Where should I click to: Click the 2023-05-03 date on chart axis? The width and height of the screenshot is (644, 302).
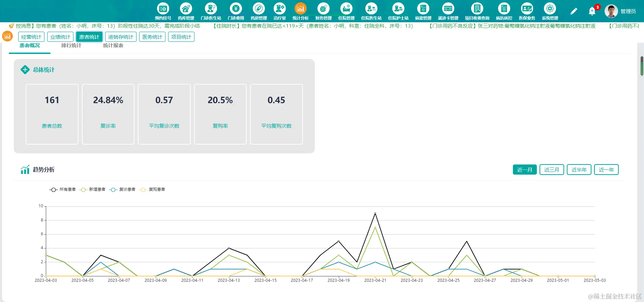(595, 280)
